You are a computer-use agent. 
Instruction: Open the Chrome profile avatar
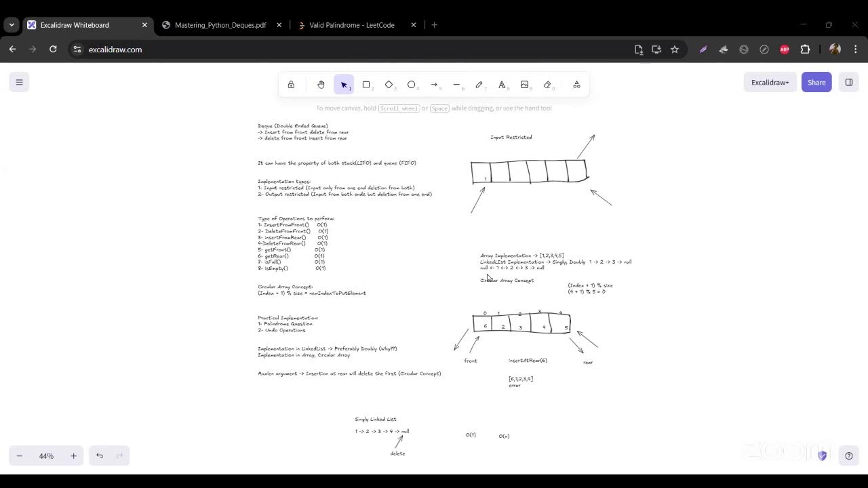coord(835,49)
